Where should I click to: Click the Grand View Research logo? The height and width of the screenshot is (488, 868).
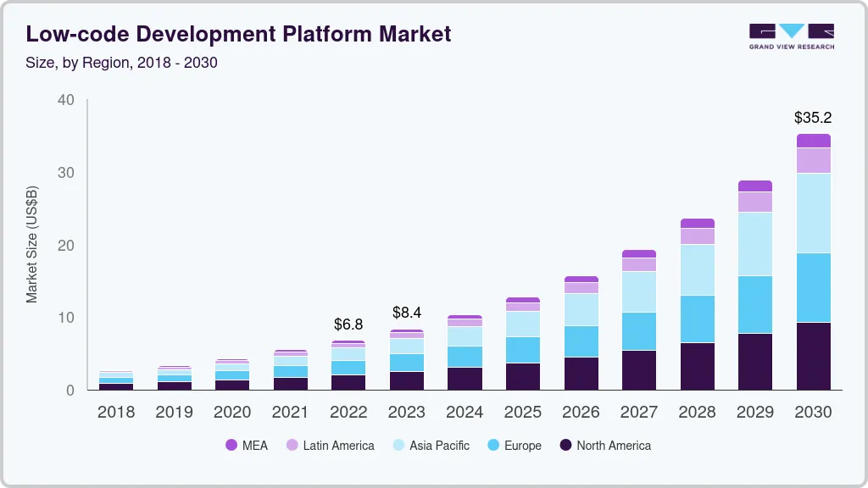click(791, 36)
